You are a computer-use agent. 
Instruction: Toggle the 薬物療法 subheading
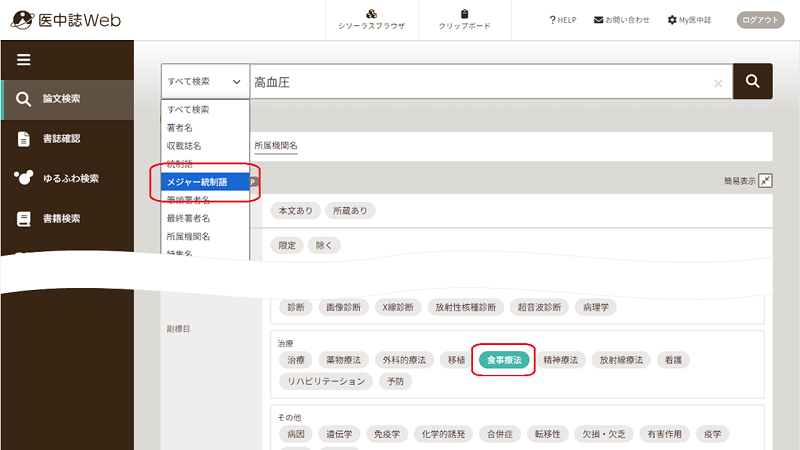pyautogui.click(x=343, y=360)
